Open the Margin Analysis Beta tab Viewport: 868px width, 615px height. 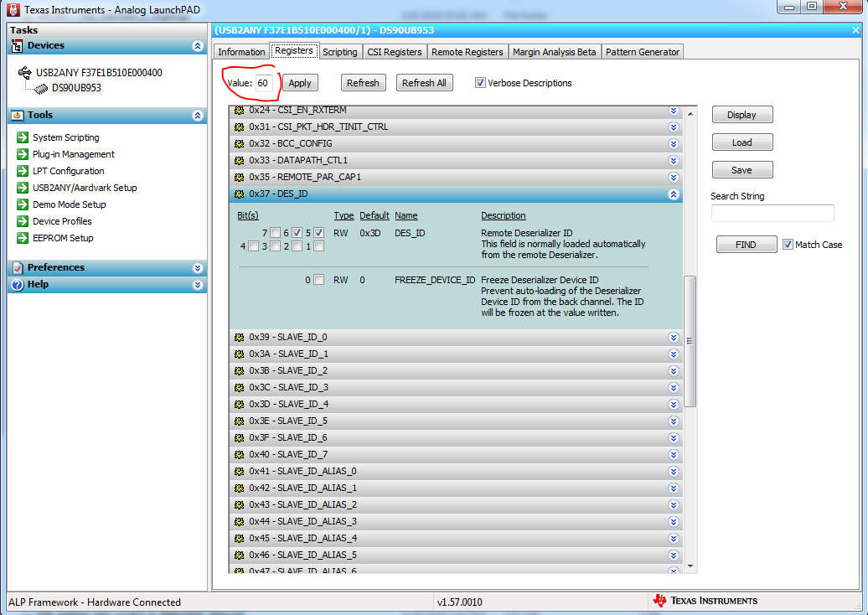pyautogui.click(x=554, y=52)
